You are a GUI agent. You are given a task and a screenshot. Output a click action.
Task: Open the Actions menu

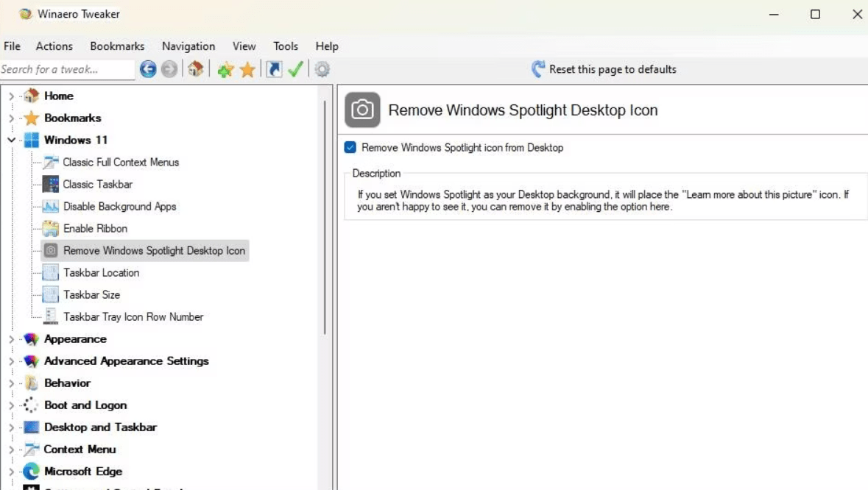(54, 46)
